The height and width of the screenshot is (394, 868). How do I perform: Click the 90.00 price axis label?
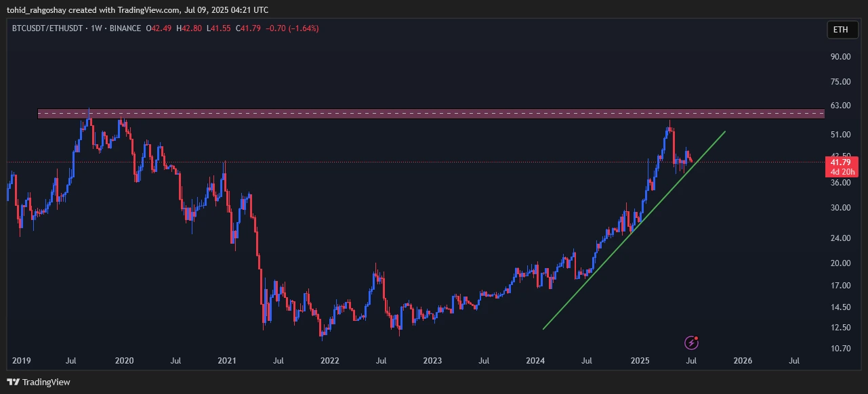click(841, 57)
